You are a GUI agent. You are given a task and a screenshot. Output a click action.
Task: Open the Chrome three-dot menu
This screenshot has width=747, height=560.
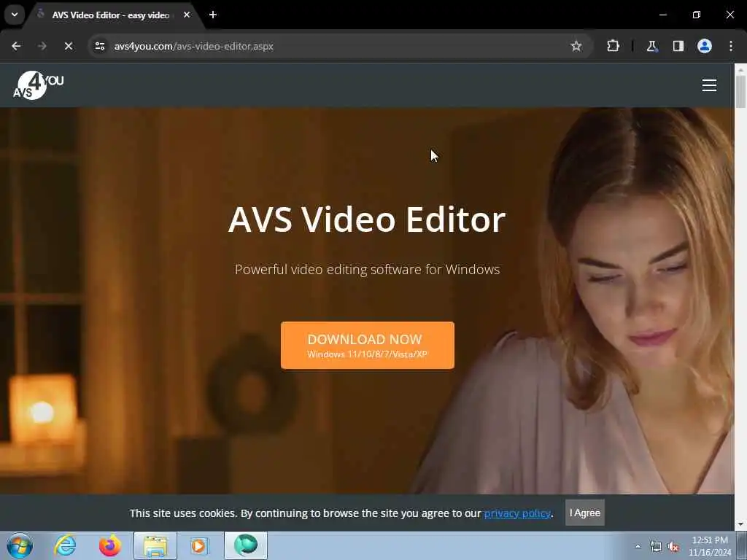[x=731, y=46]
